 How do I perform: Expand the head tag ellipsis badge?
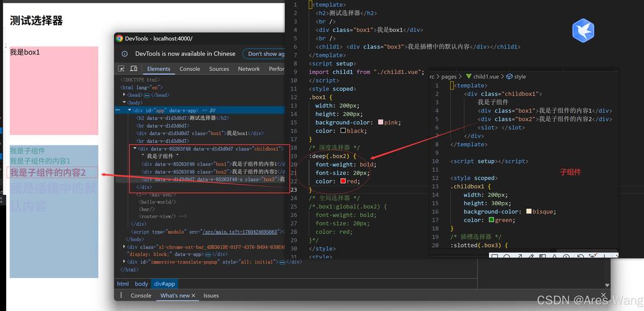tap(147, 95)
